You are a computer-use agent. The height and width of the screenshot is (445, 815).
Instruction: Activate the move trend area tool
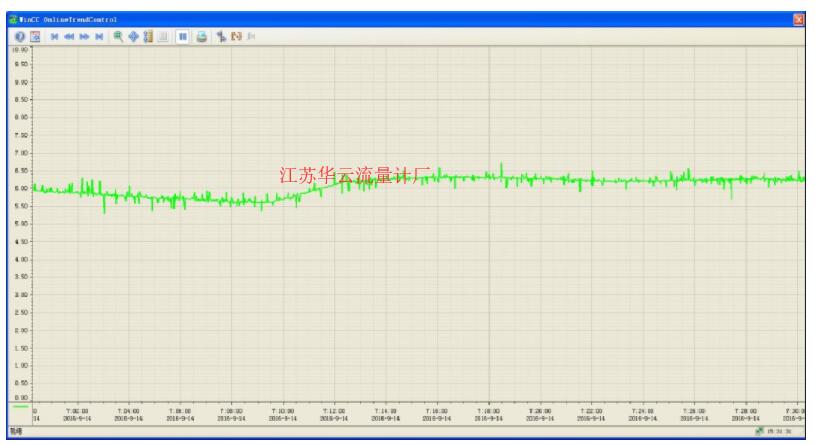pos(134,36)
